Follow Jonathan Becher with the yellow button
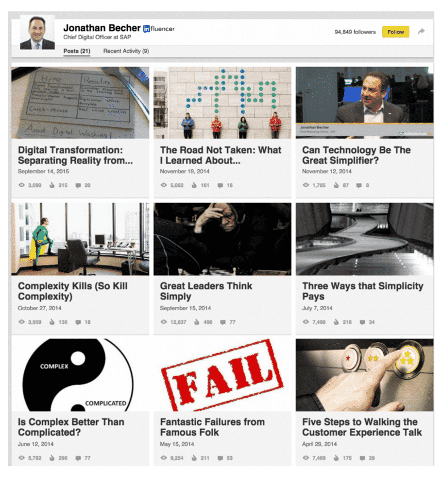Screen dimensions: 448x483 point(396,32)
